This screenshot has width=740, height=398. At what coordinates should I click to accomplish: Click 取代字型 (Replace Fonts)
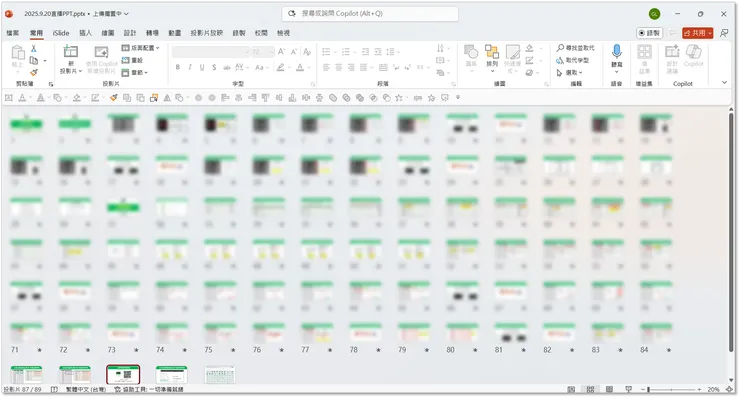tap(572, 60)
